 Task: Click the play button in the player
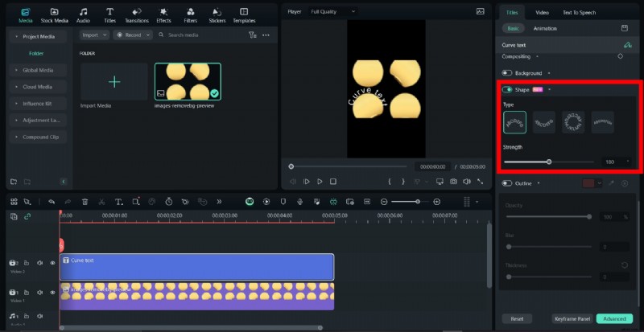(x=320, y=182)
